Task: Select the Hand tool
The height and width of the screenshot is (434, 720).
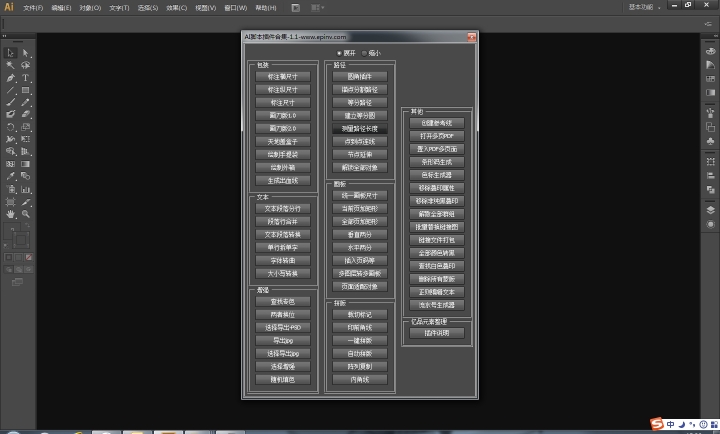Action: coord(10,213)
